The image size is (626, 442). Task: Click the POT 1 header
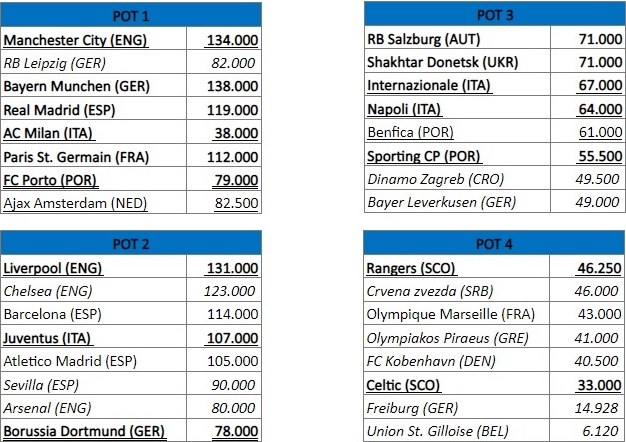click(x=131, y=15)
